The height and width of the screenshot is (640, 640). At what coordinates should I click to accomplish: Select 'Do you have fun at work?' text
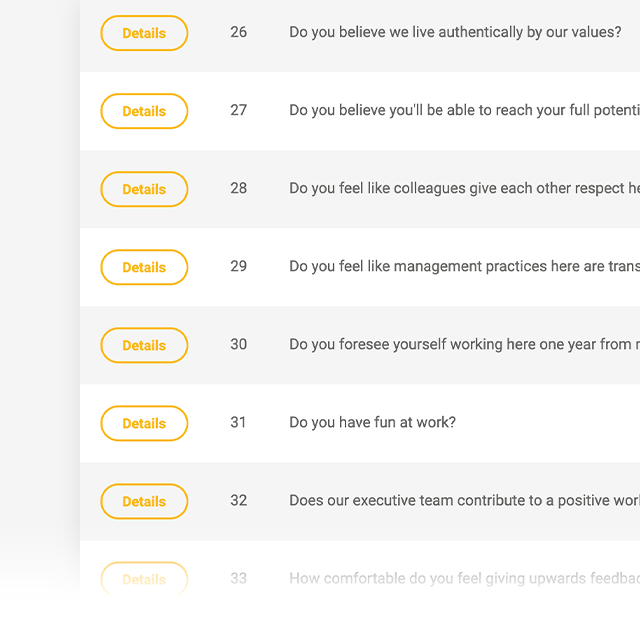point(372,422)
